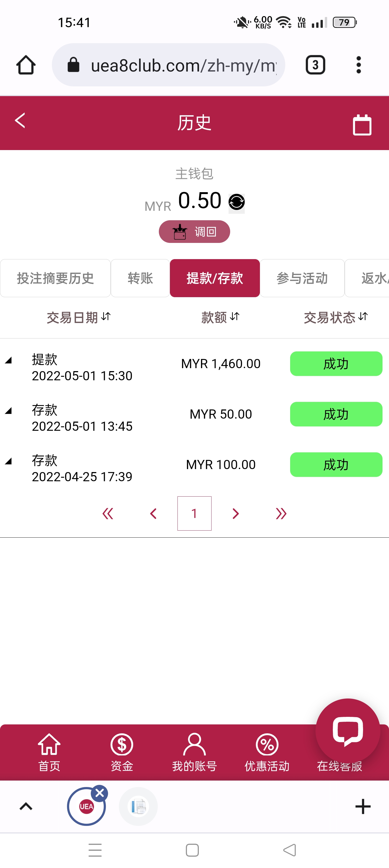Viewport: 389px width, 868px height.
Task: Switch to the 投注摘要历史 tab
Action: (x=55, y=278)
